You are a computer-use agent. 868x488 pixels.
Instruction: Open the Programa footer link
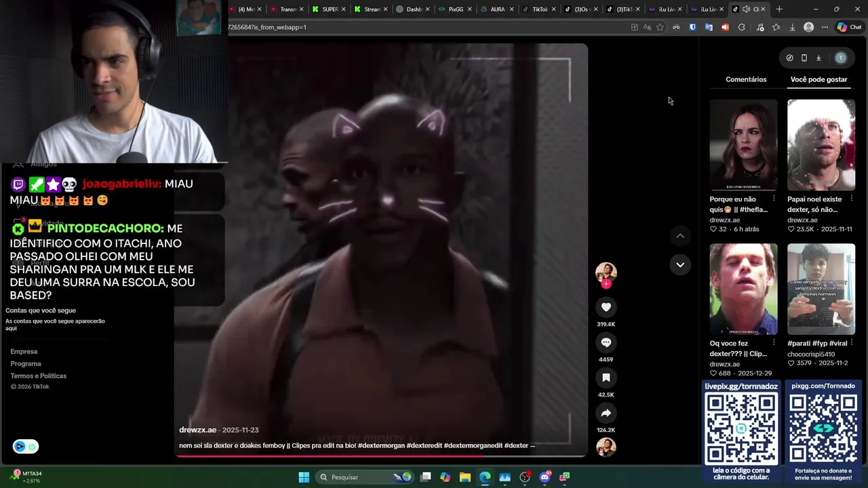(26, 364)
